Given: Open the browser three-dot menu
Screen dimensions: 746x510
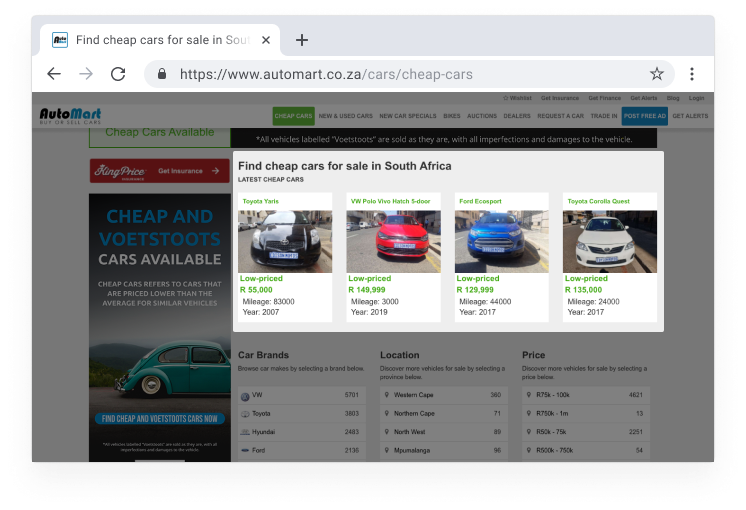Looking at the screenshot, I should [x=692, y=74].
